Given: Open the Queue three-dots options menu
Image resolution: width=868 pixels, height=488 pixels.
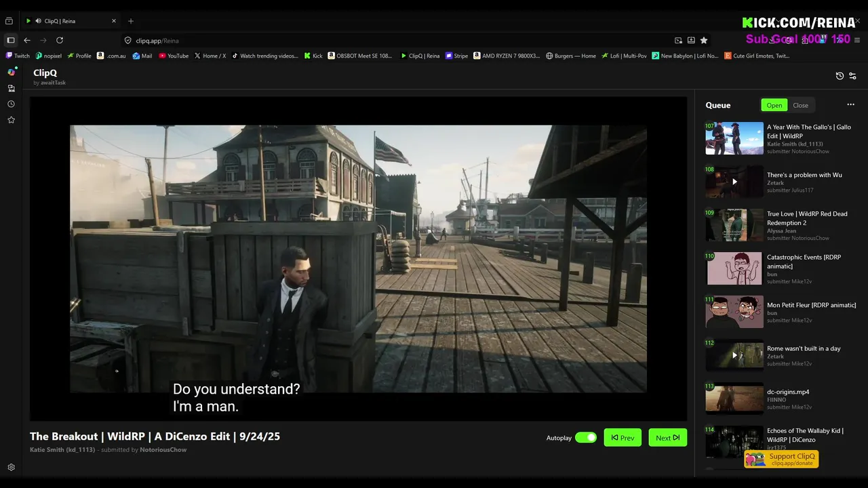Looking at the screenshot, I should 850,105.
